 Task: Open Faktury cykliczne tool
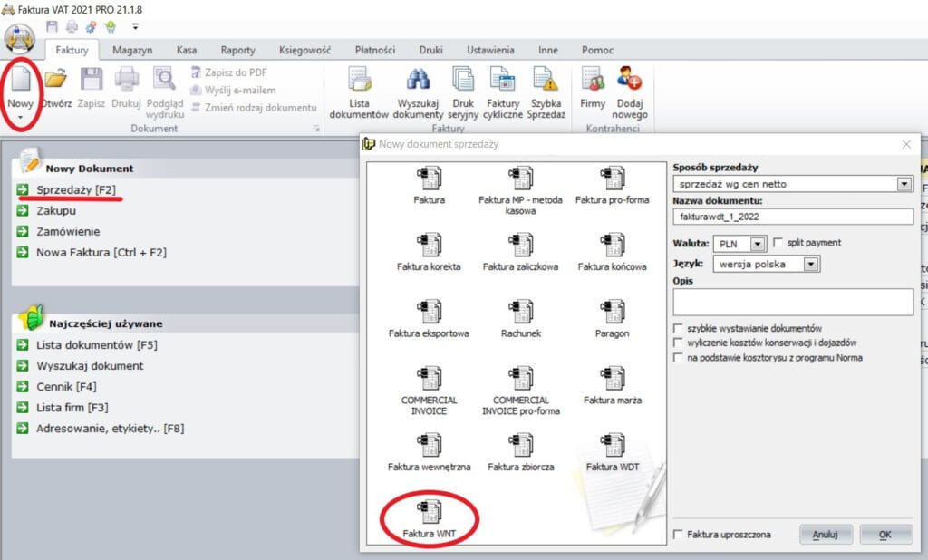pyautogui.click(x=503, y=82)
